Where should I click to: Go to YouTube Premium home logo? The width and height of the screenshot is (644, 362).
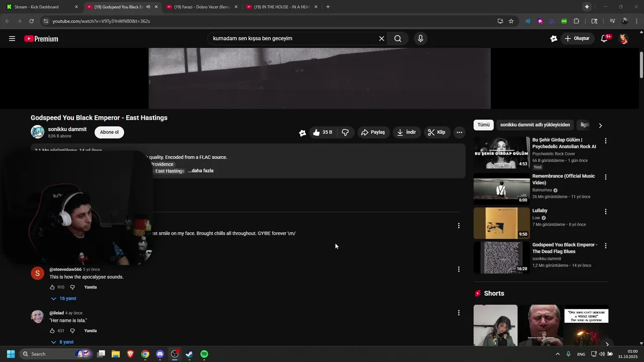click(x=41, y=39)
